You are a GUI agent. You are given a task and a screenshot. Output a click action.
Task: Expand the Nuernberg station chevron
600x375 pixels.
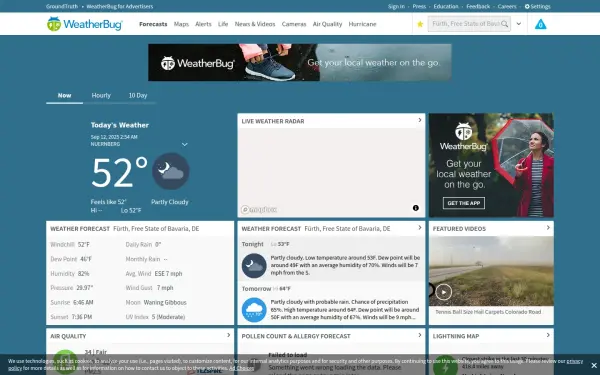[x=184, y=144]
